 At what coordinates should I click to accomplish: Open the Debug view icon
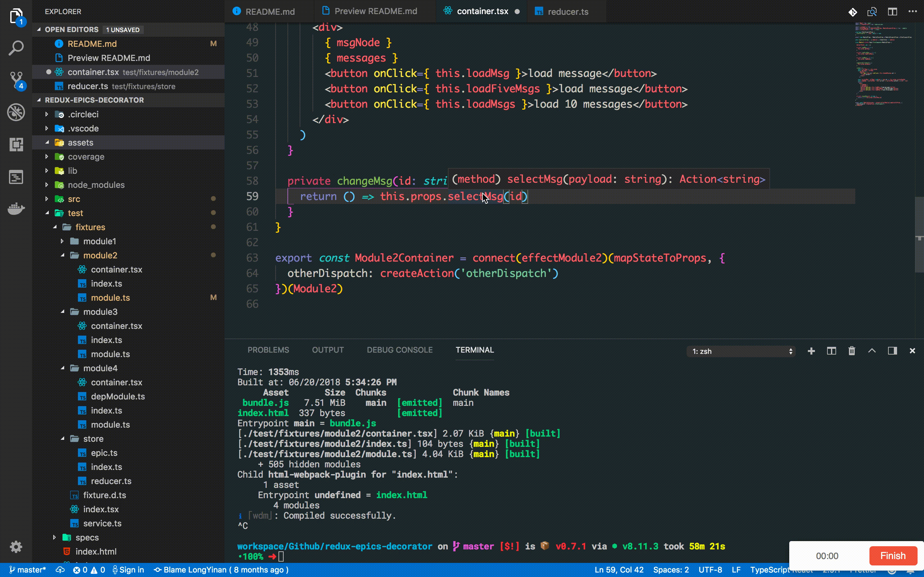pyautogui.click(x=16, y=112)
